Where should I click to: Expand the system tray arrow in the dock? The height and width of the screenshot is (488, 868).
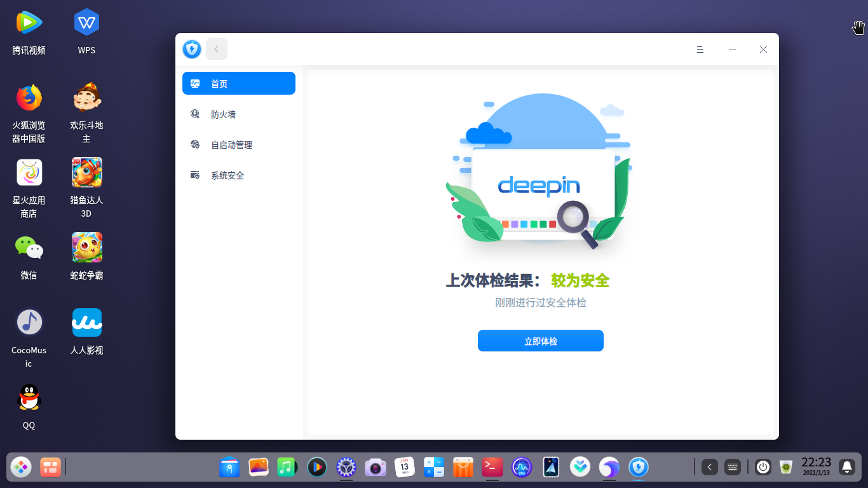coord(710,467)
